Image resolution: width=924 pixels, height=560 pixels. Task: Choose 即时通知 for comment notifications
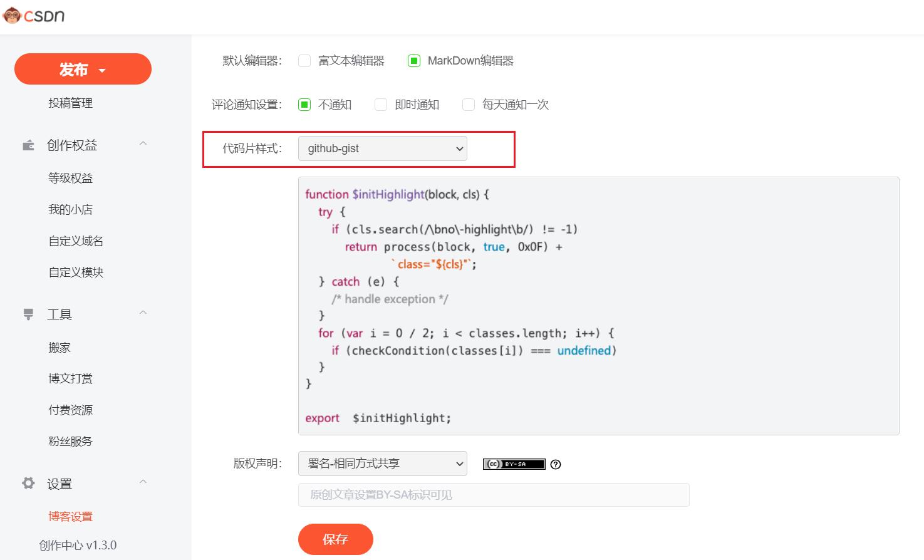381,105
